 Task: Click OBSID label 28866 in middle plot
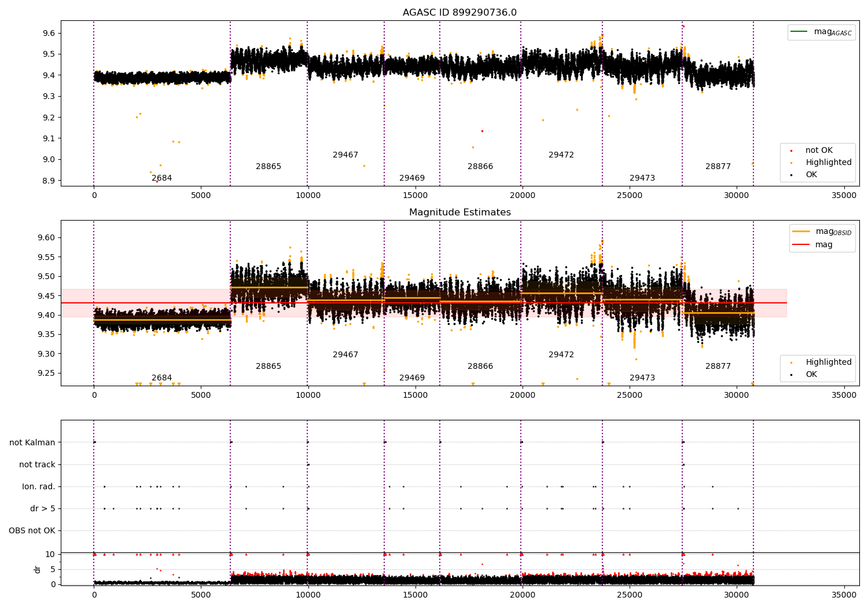click(x=480, y=367)
